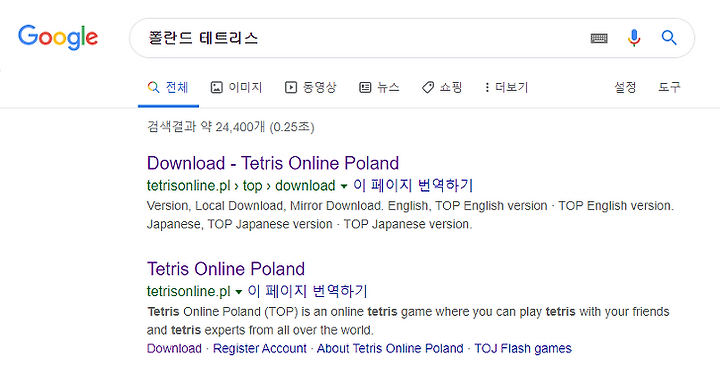Open the Download sitelink

174,349
